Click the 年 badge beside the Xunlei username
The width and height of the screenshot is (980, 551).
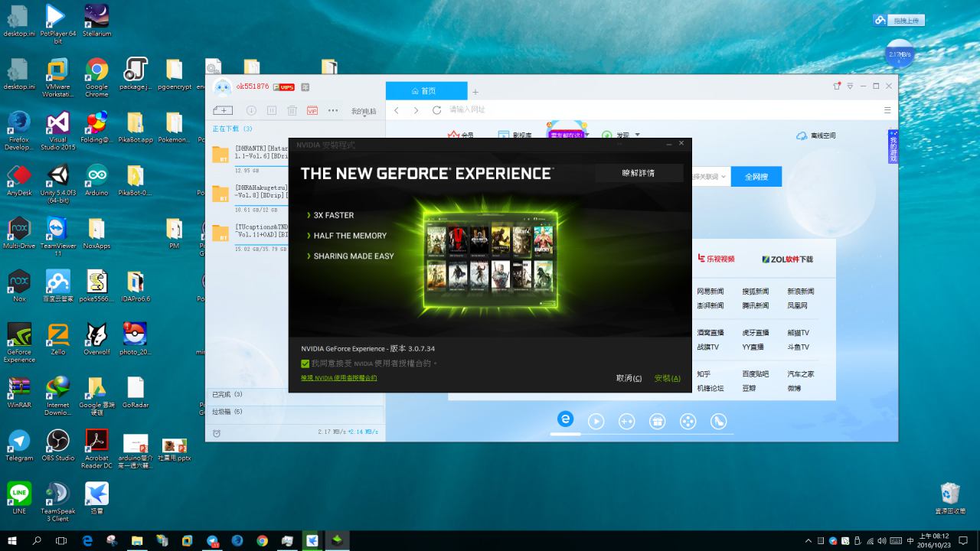(x=305, y=86)
